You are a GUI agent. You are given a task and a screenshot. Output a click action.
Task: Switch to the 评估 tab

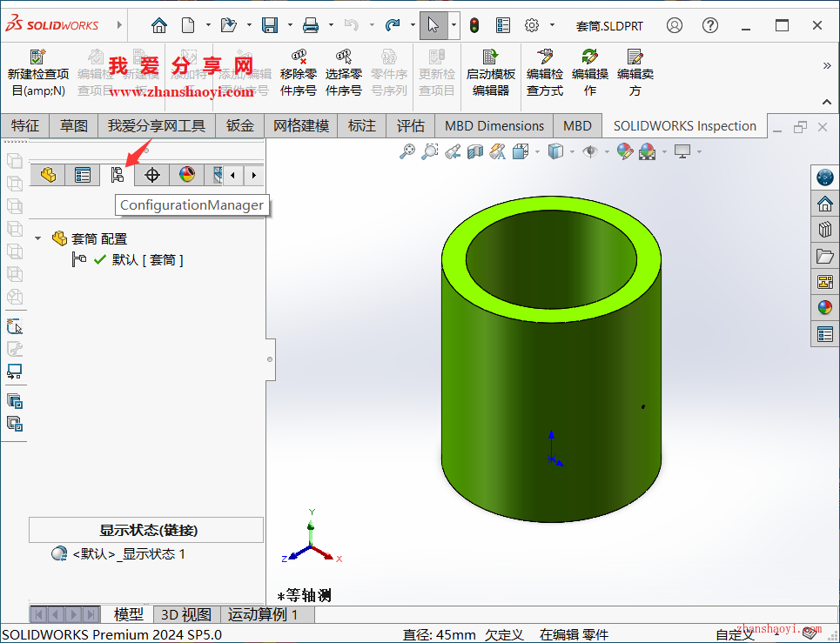410,126
